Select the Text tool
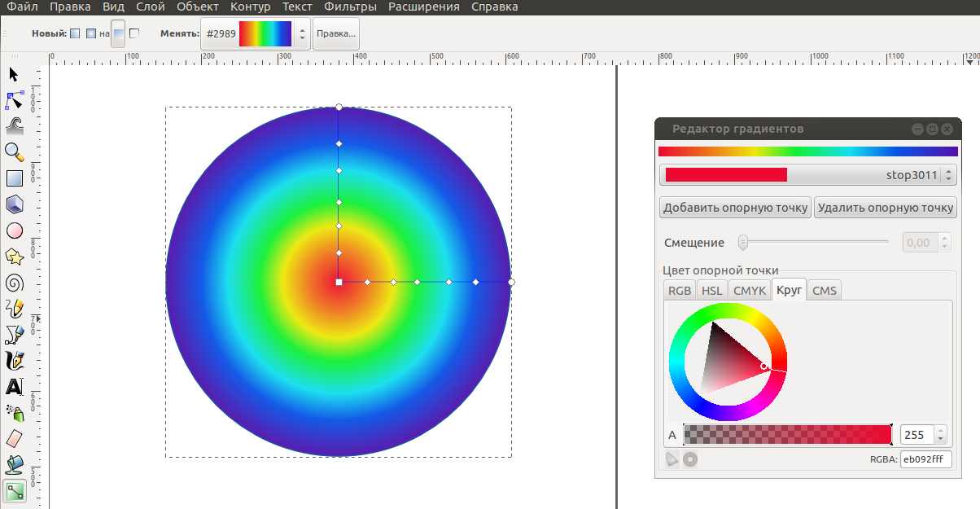 pyautogui.click(x=14, y=387)
